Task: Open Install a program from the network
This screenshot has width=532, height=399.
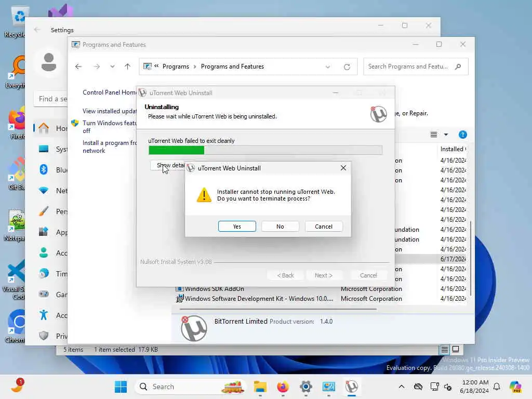Action: (x=109, y=147)
